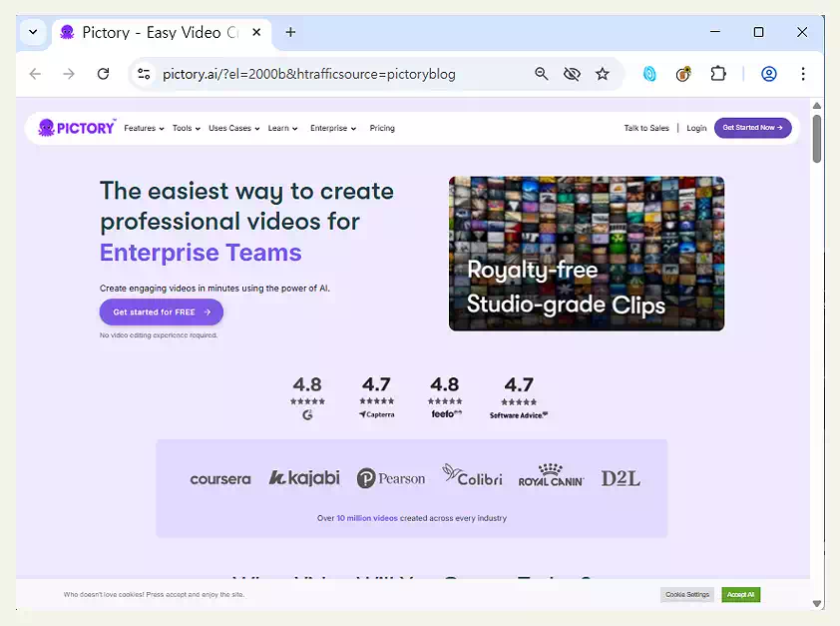
Task: Expand the Features dropdown menu
Action: point(144,129)
